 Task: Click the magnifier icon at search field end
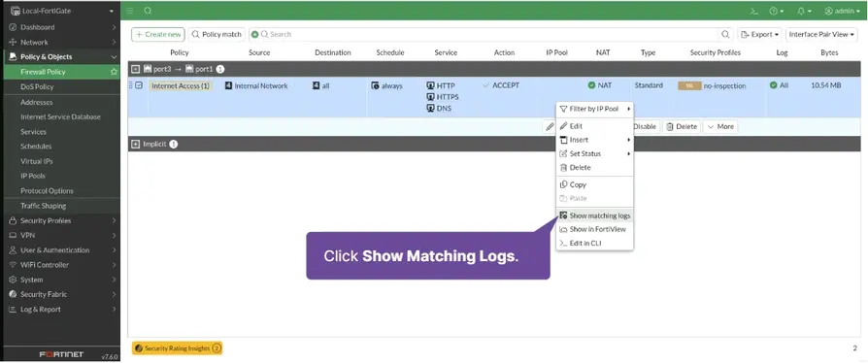tap(724, 34)
